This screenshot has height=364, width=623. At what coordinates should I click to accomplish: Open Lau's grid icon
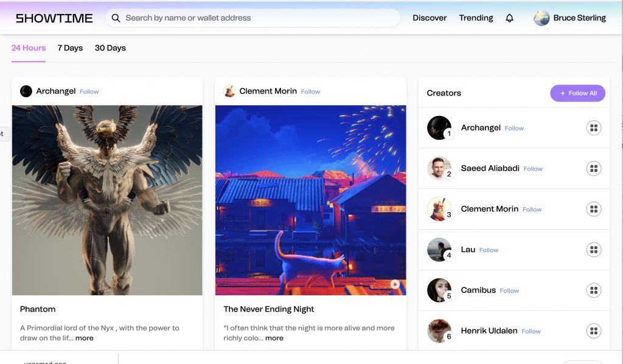coord(594,250)
